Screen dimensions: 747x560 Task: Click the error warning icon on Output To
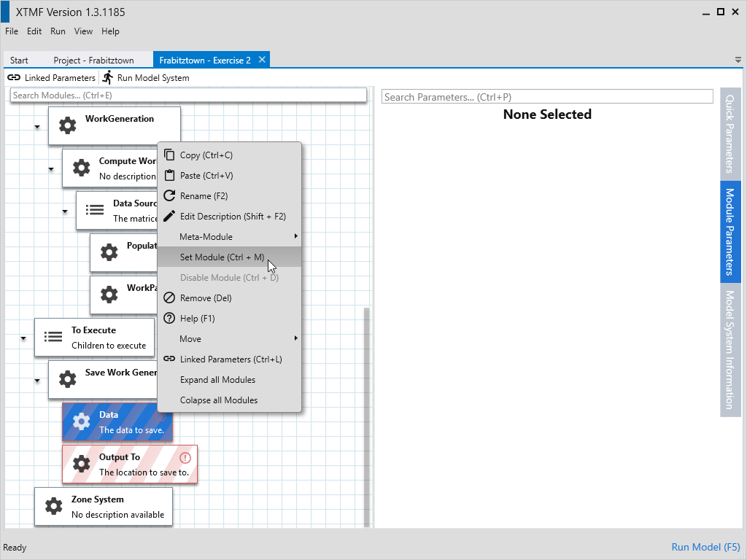pos(185,458)
